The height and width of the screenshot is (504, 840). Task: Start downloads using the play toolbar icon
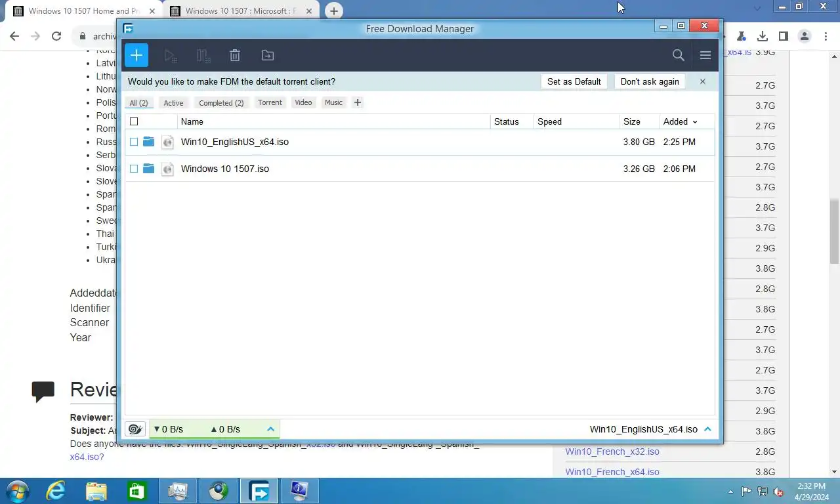(x=171, y=56)
